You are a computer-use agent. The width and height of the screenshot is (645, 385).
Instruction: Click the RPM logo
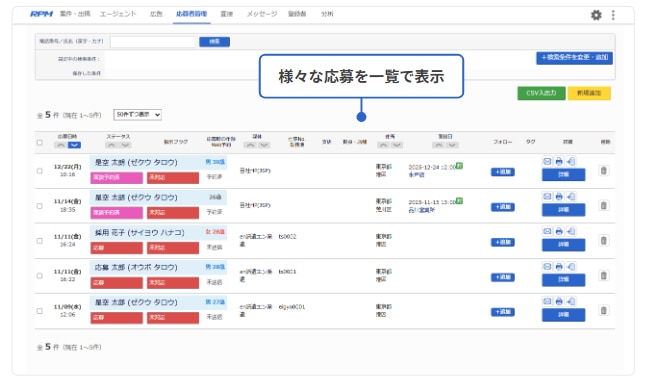click(x=42, y=14)
